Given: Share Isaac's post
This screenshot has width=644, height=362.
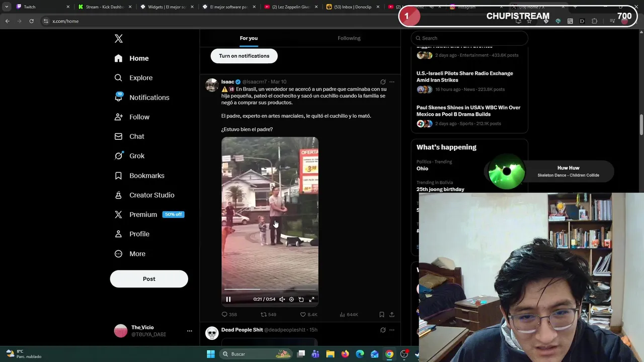Looking at the screenshot, I should tap(392, 315).
